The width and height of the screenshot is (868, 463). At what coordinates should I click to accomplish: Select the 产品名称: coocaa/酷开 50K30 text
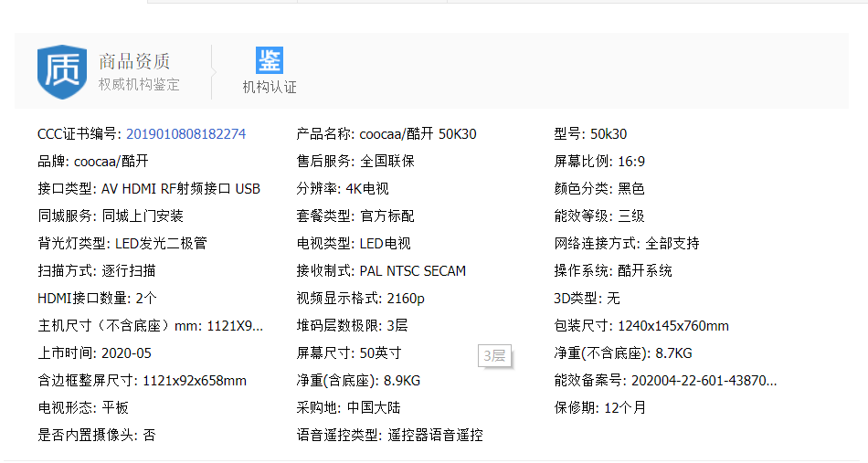386,134
